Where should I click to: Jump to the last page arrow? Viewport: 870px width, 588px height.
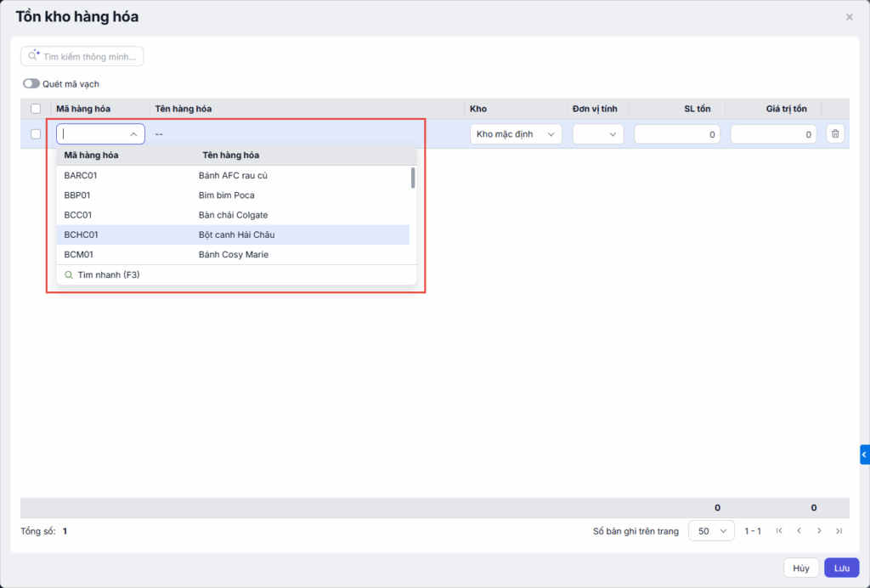(x=839, y=531)
